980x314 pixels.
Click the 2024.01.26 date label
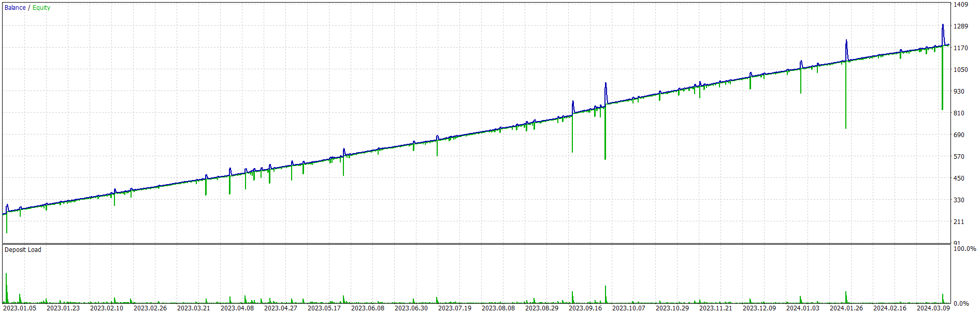(x=846, y=308)
